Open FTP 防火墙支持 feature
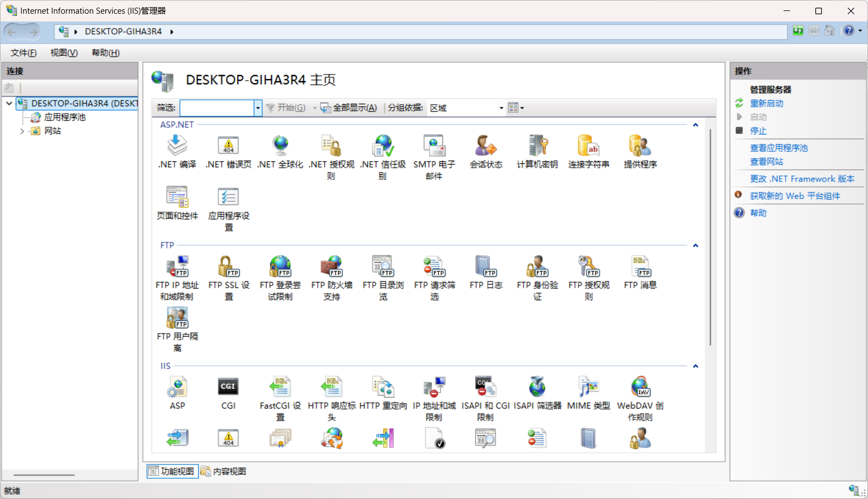Screen dimensions: 868x499 tap(331, 278)
